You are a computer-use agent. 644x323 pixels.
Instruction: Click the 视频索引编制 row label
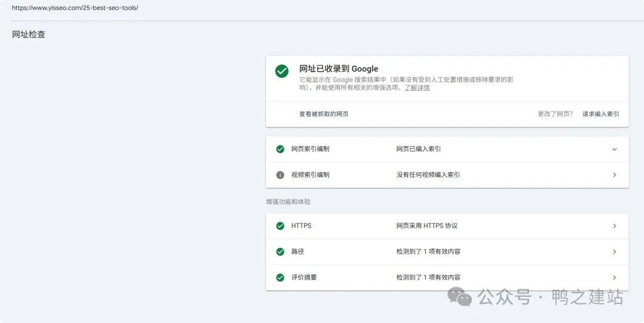pyautogui.click(x=310, y=175)
